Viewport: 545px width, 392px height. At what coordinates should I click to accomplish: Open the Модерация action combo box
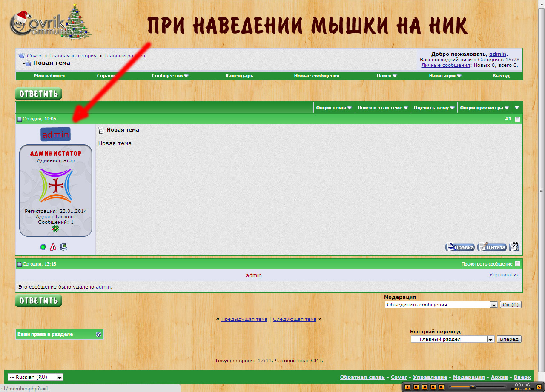(441, 305)
